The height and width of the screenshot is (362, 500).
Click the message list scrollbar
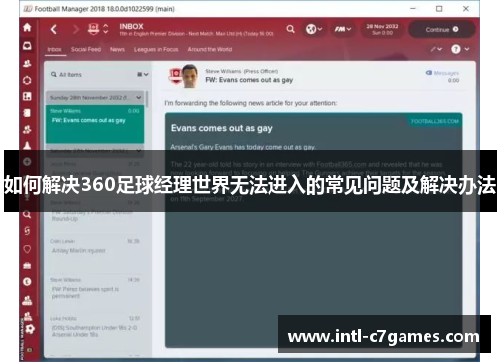[147, 99]
